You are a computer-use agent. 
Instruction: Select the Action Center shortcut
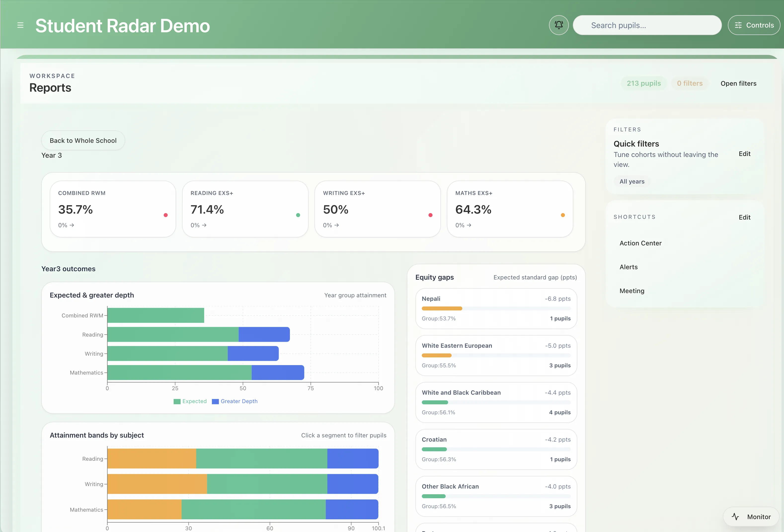640,243
